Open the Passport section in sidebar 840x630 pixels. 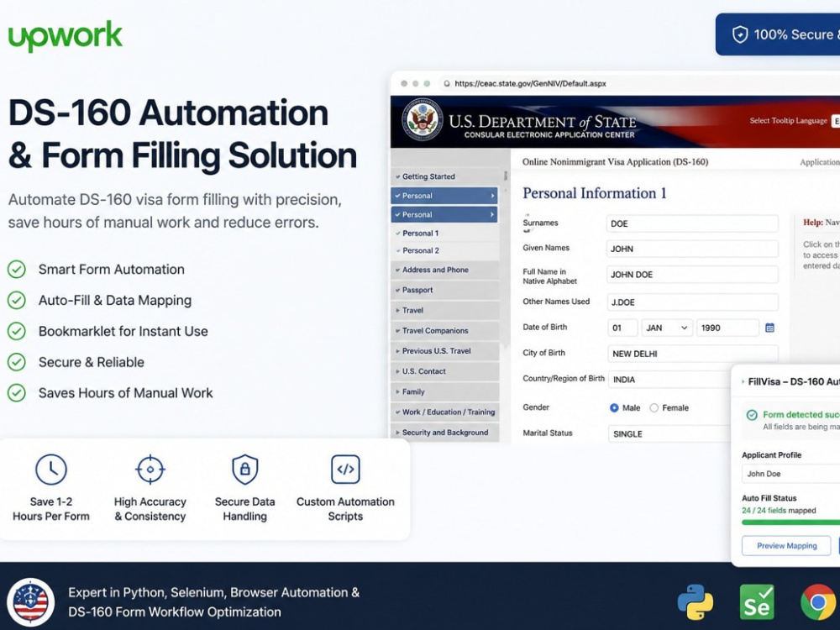(445, 290)
